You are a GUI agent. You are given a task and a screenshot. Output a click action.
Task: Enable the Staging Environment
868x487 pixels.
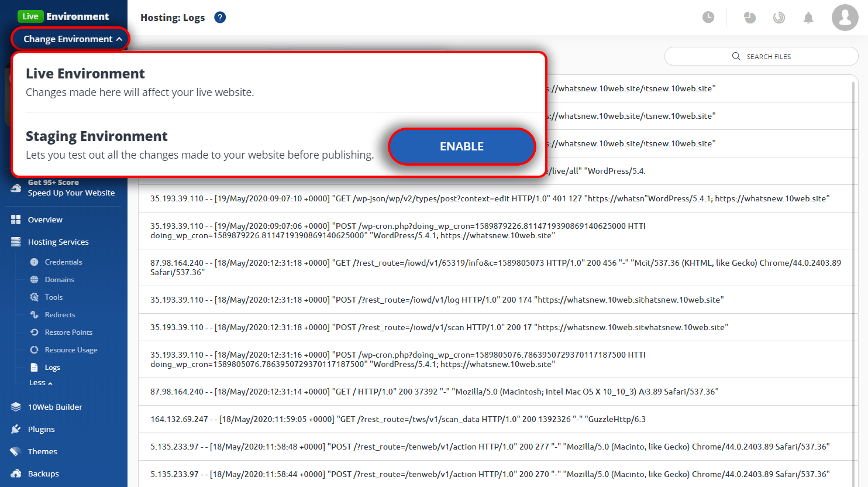coord(461,146)
